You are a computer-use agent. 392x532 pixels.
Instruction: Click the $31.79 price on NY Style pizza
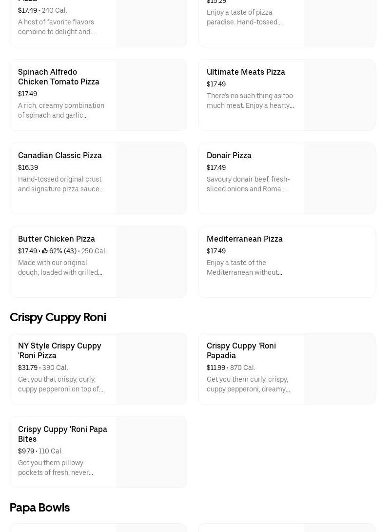[28, 368]
